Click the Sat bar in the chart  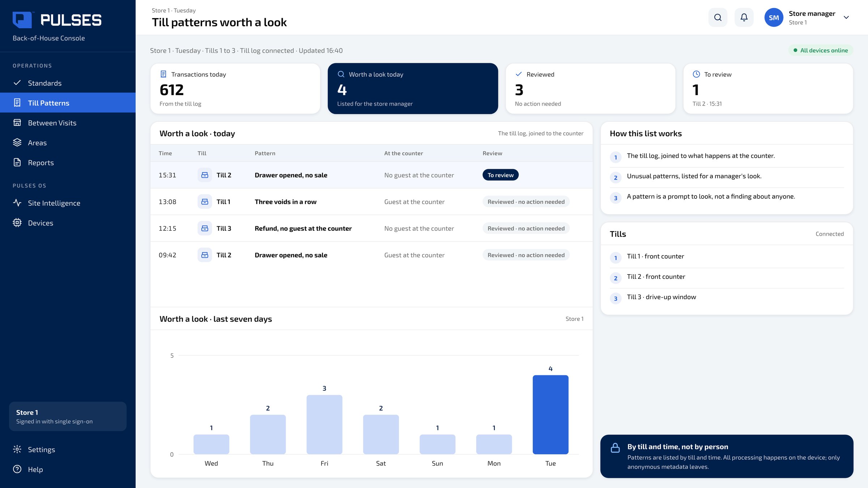tap(381, 434)
